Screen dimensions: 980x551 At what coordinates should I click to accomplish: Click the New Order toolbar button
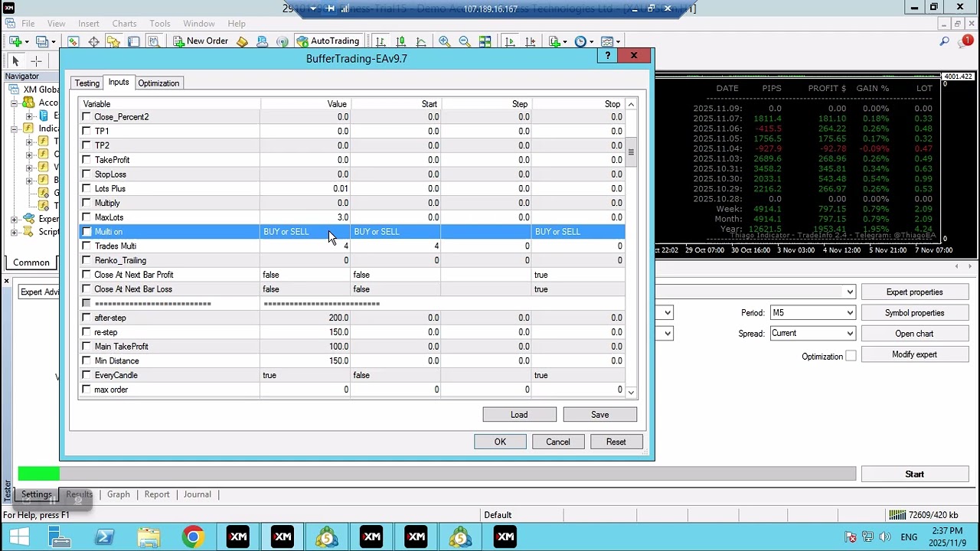coord(201,41)
